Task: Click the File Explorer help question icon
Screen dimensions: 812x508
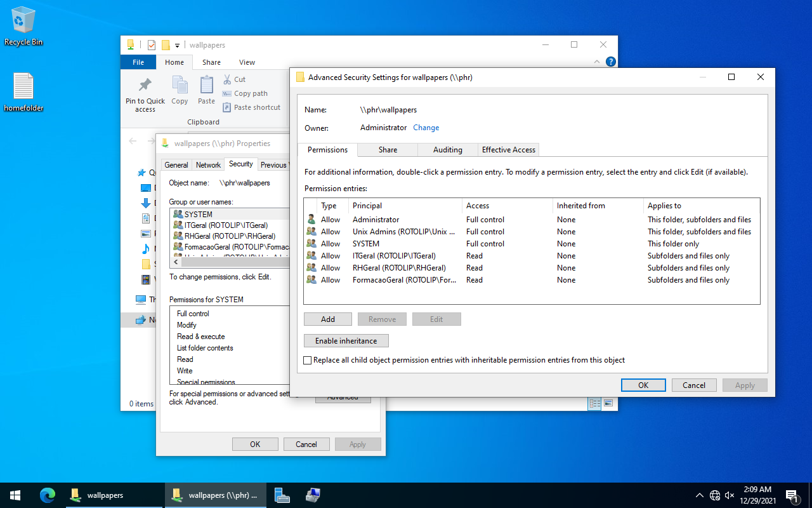Action: pyautogui.click(x=610, y=62)
